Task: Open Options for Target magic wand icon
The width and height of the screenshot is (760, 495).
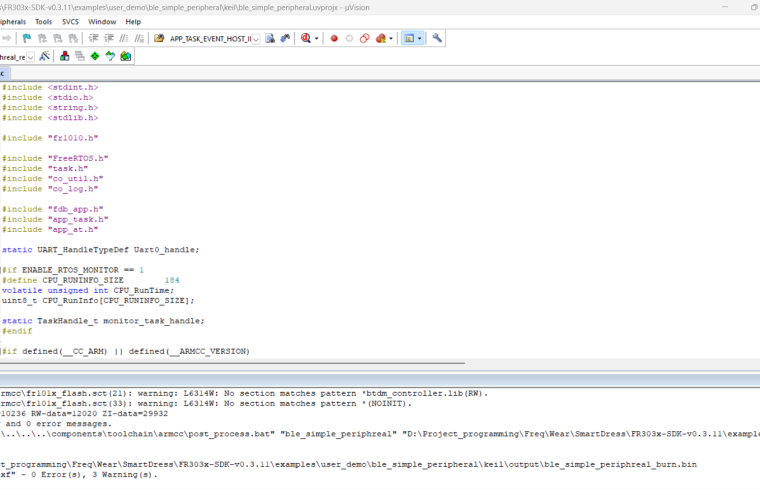Action: [x=45, y=56]
